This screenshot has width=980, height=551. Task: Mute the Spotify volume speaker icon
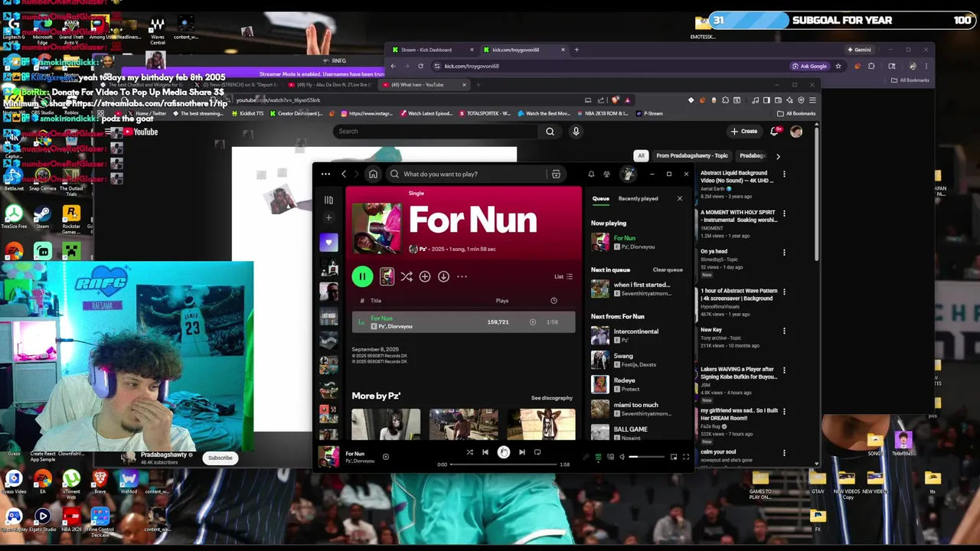622,457
